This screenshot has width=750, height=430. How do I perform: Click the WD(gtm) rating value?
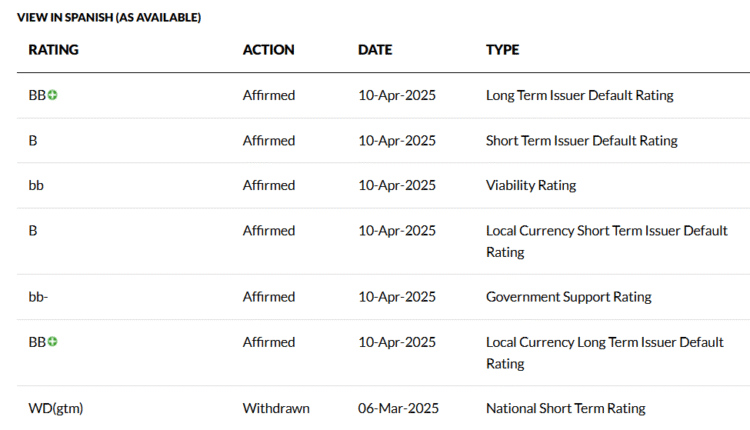tap(56, 408)
